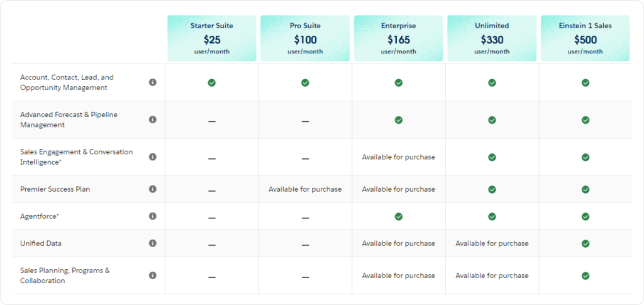This screenshot has width=644, height=305.
Task: Click Pro Suite checkmark for Account, Contact, Lead row
Action: (x=305, y=82)
